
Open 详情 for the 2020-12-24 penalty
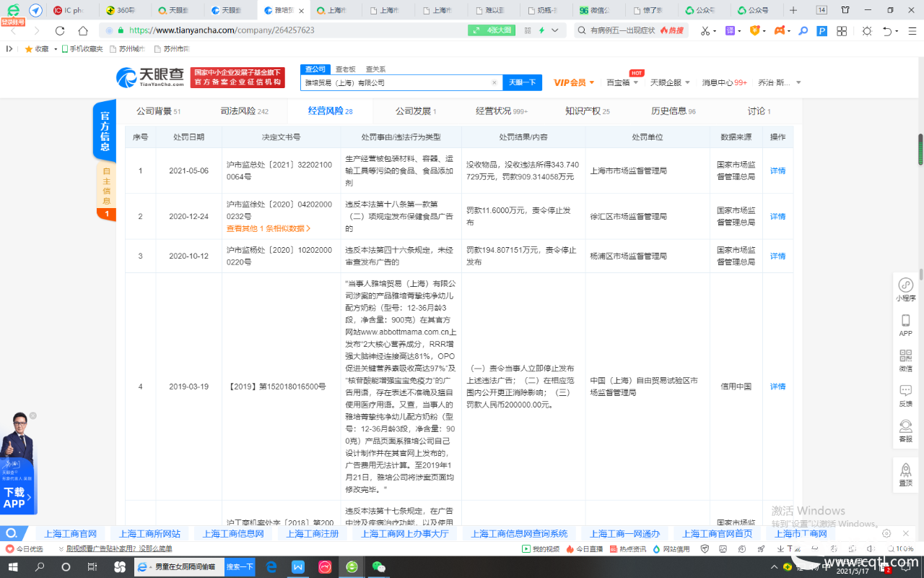click(777, 217)
